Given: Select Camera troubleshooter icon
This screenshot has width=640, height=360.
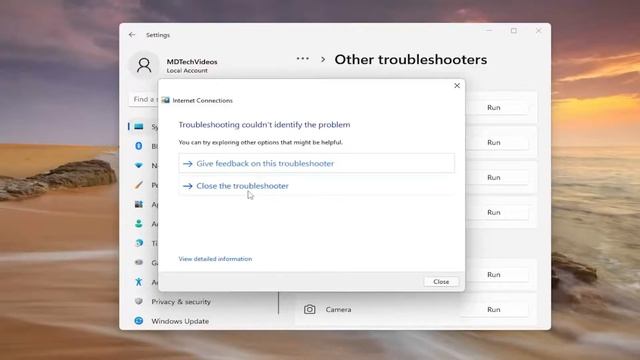Looking at the screenshot, I should pyautogui.click(x=309, y=309).
